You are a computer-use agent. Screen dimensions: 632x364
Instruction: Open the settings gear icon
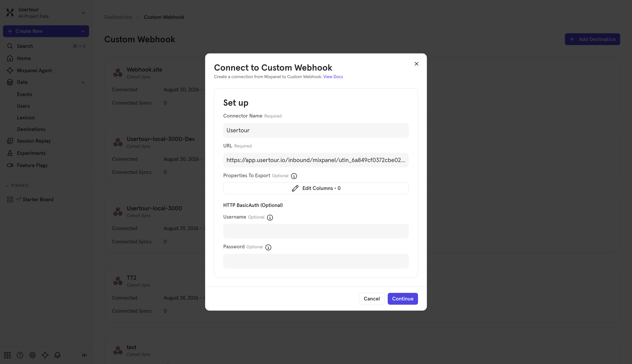[33, 355]
